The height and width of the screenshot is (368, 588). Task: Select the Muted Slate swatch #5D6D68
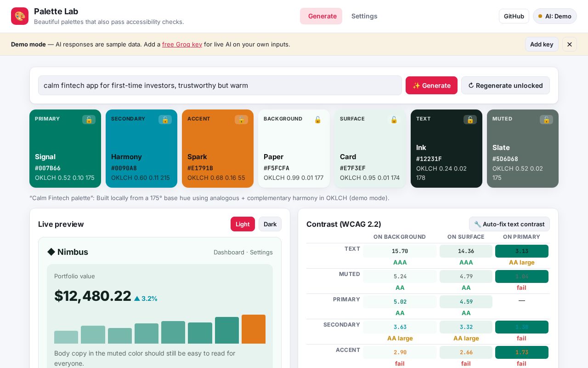click(523, 149)
